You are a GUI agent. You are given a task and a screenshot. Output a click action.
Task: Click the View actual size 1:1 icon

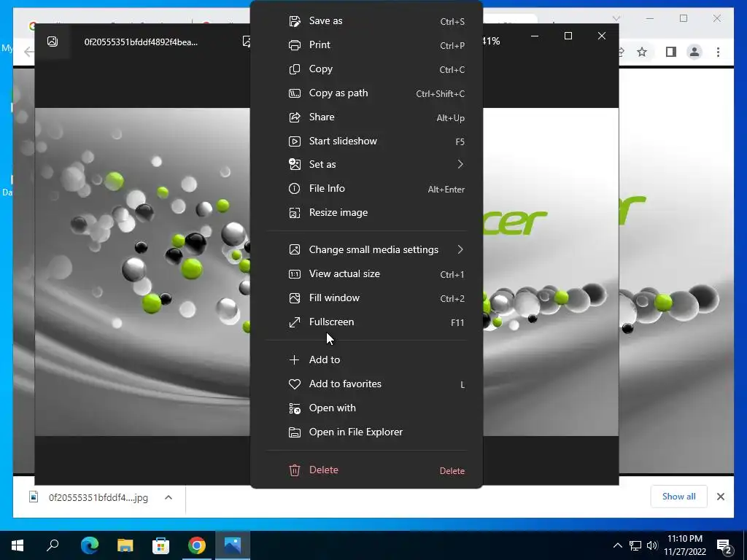tap(295, 274)
